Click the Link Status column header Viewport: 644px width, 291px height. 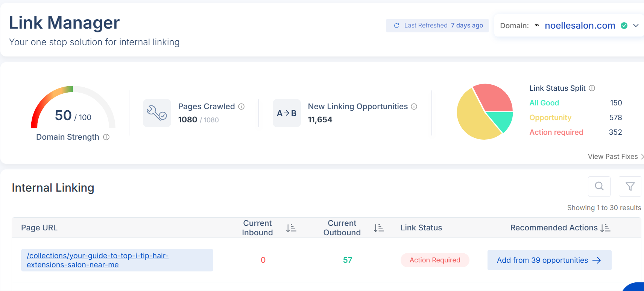tap(421, 228)
